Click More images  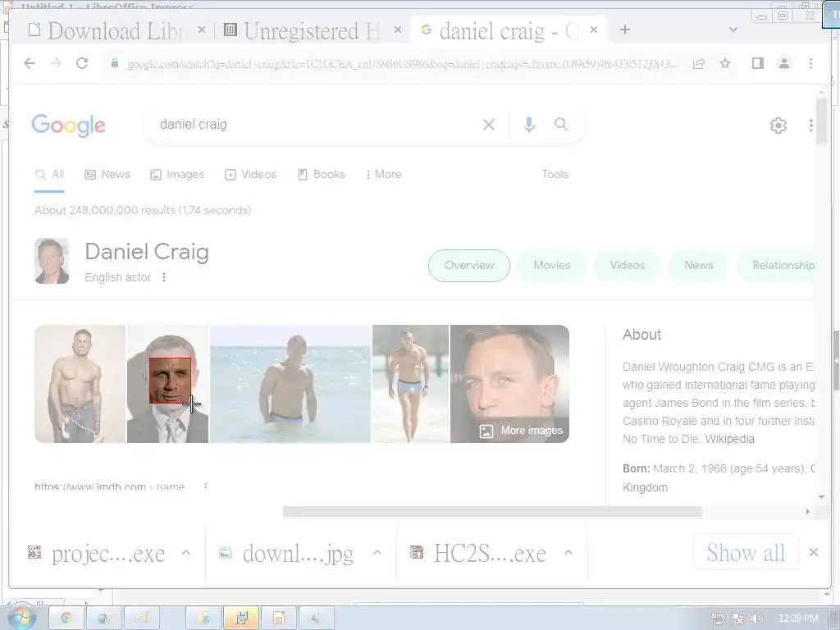[521, 431]
